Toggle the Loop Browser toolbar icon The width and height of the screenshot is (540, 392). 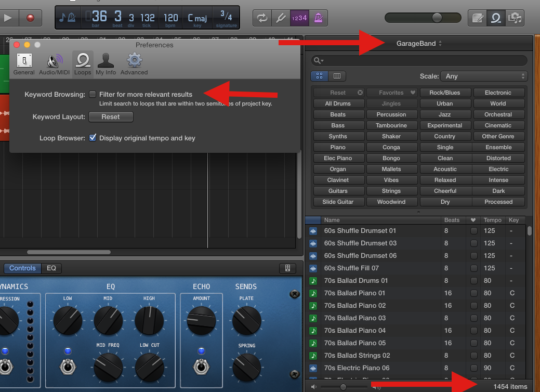[496, 18]
